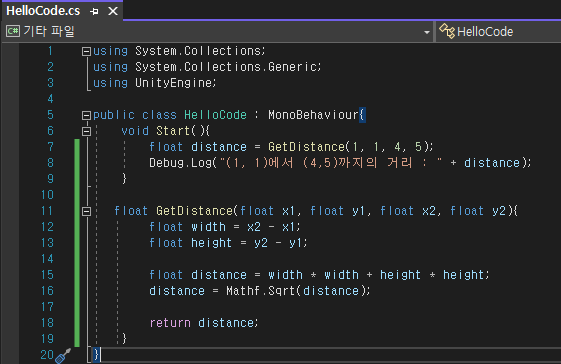This screenshot has width=561, height=364.
Task: Click the GetDistance method name on line 11
Action: (194, 211)
